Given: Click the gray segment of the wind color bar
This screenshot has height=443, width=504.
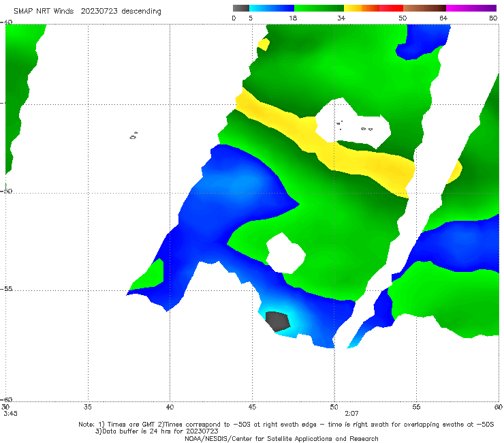Looking at the screenshot, I should point(241,8).
